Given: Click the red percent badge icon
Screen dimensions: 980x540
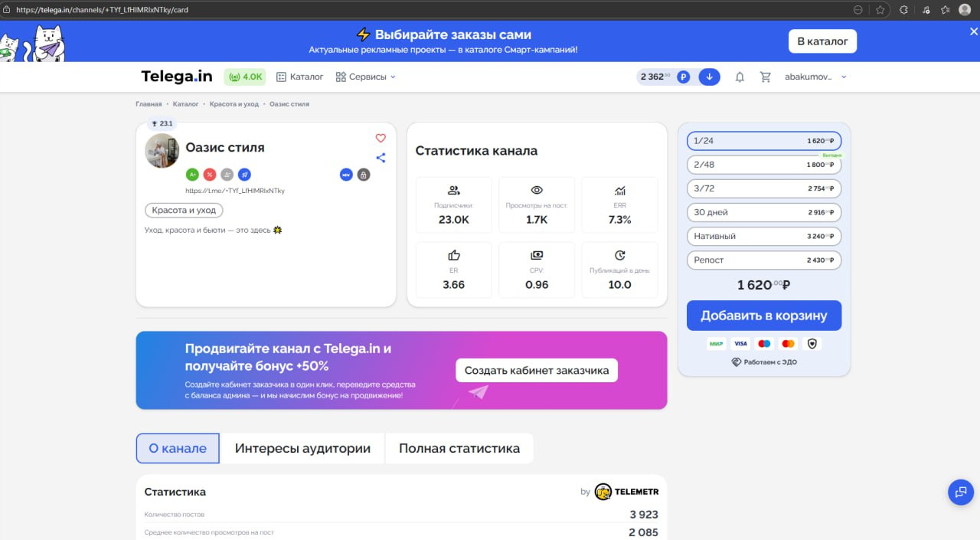Looking at the screenshot, I should pos(210,175).
